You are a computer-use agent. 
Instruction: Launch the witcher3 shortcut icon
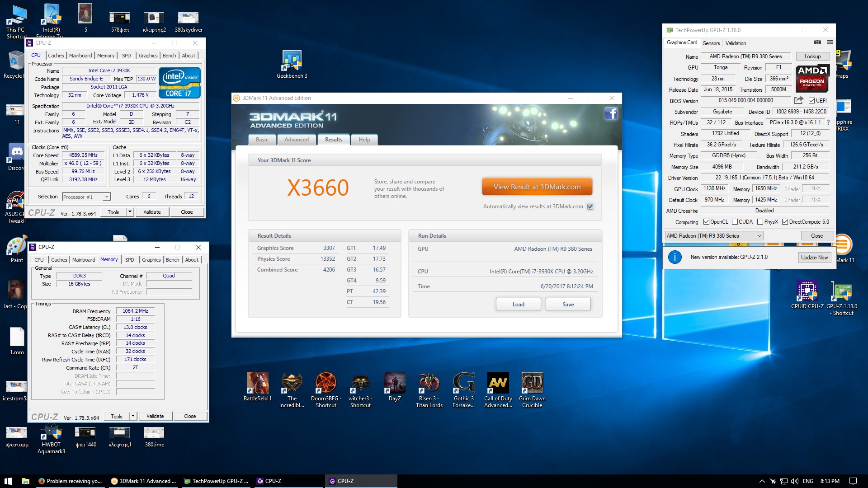pos(360,390)
